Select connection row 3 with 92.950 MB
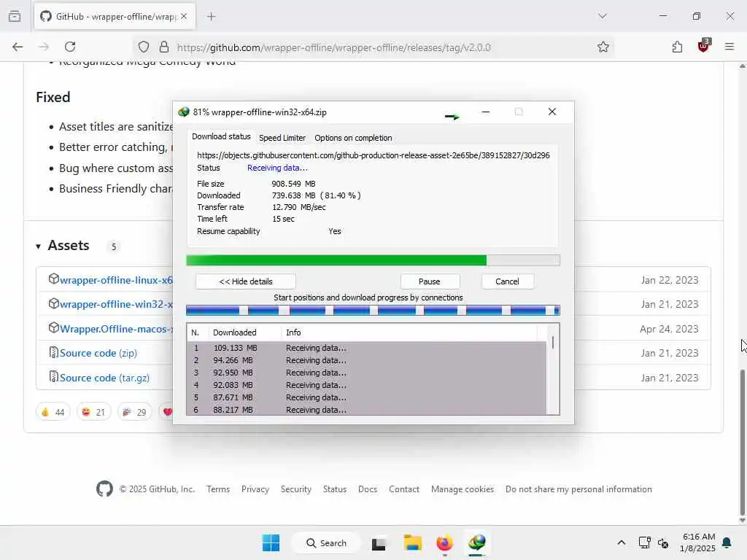This screenshot has width=747, height=560. pos(367,373)
